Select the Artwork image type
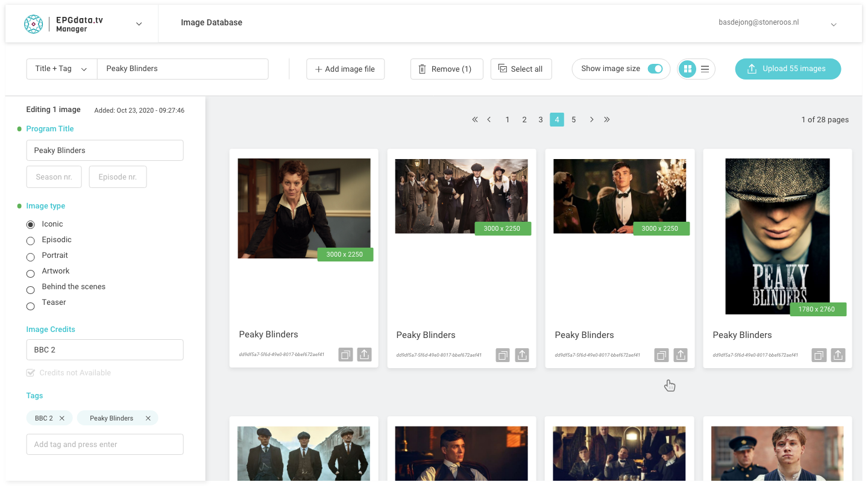 [x=31, y=274]
